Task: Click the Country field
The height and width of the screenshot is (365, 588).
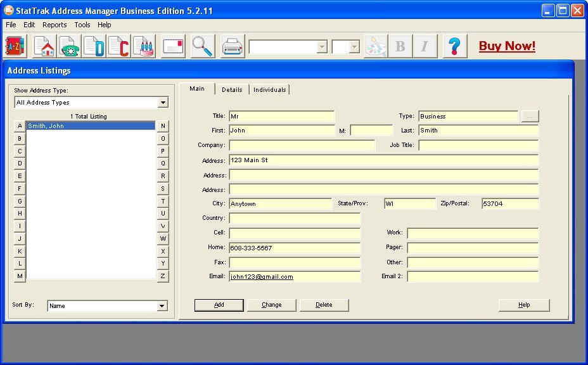Action: (x=295, y=218)
